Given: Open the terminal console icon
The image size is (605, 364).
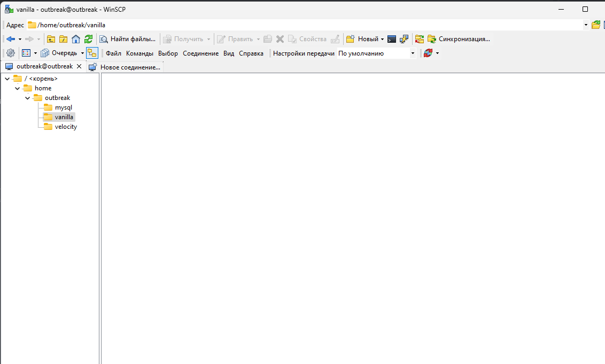Looking at the screenshot, I should point(392,39).
